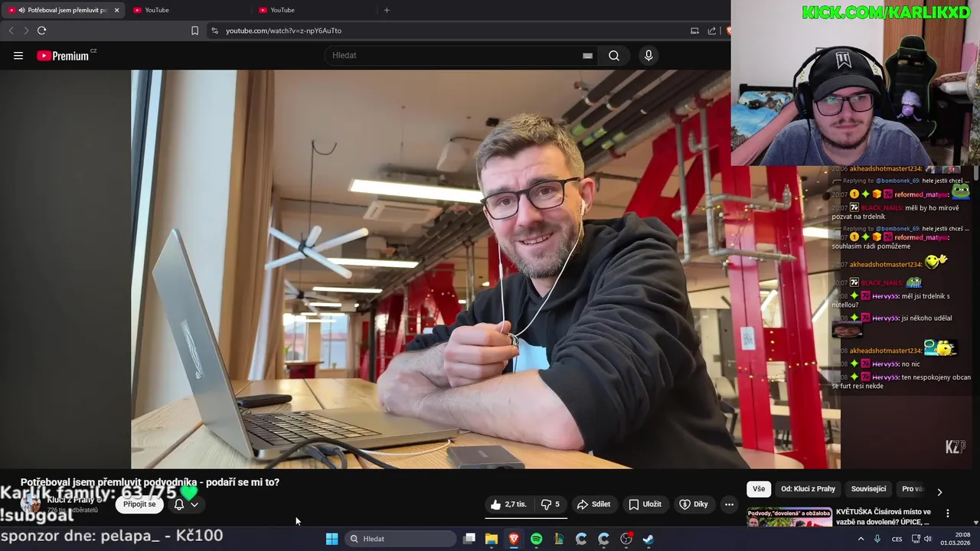Switch to the second YouTube tab
Screen dimensions: 980x551
[188, 10]
